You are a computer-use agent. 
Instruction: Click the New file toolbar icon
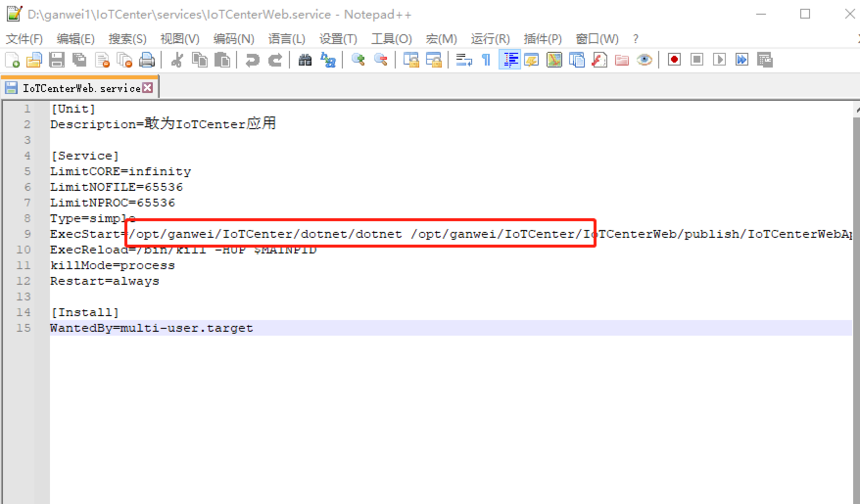(13, 60)
